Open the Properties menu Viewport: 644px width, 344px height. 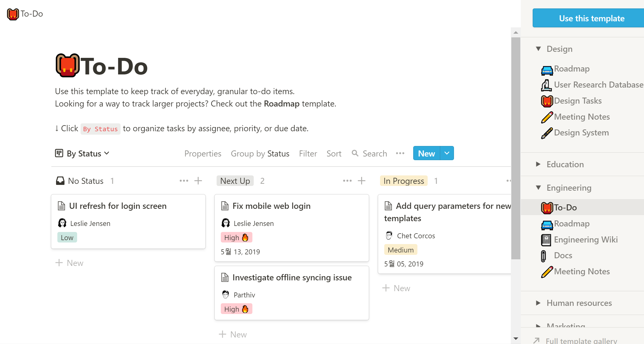[203, 153]
